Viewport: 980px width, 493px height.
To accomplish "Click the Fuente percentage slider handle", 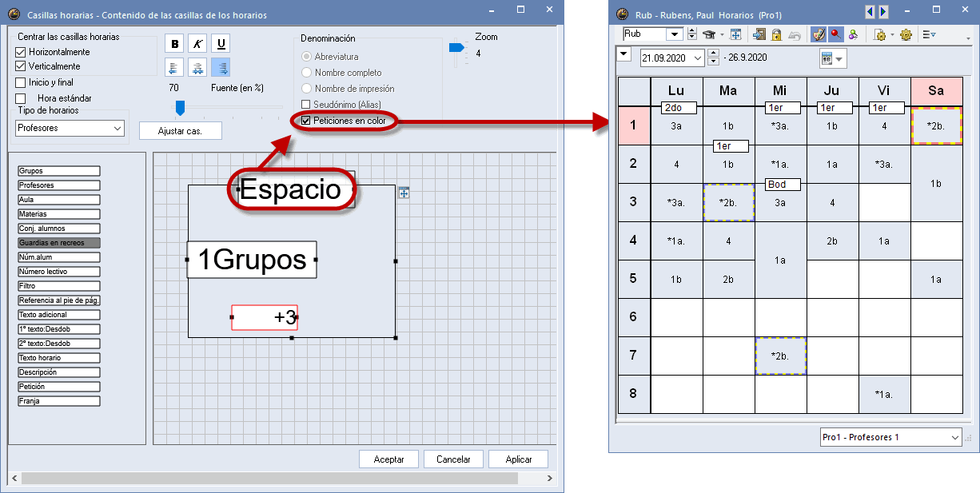I will point(180,107).
